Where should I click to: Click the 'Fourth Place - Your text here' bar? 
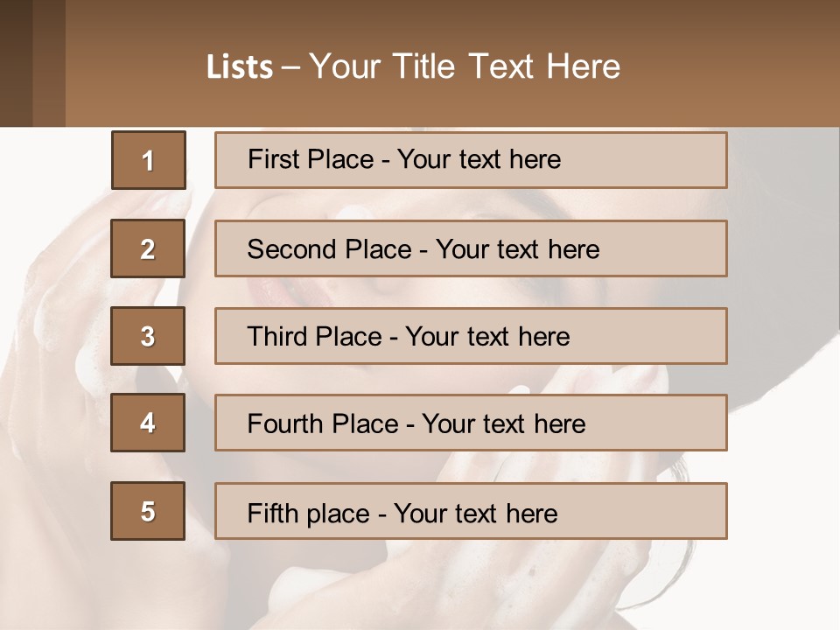[x=471, y=423]
